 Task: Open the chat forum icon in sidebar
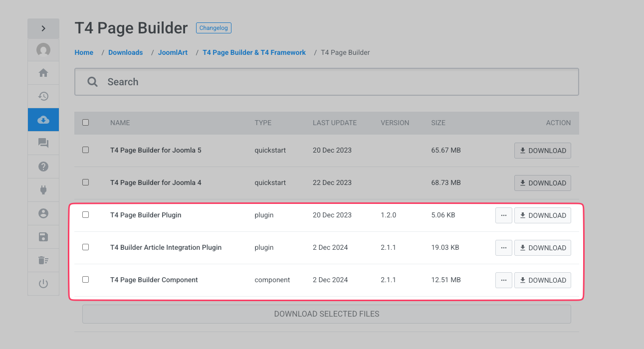coord(43,143)
